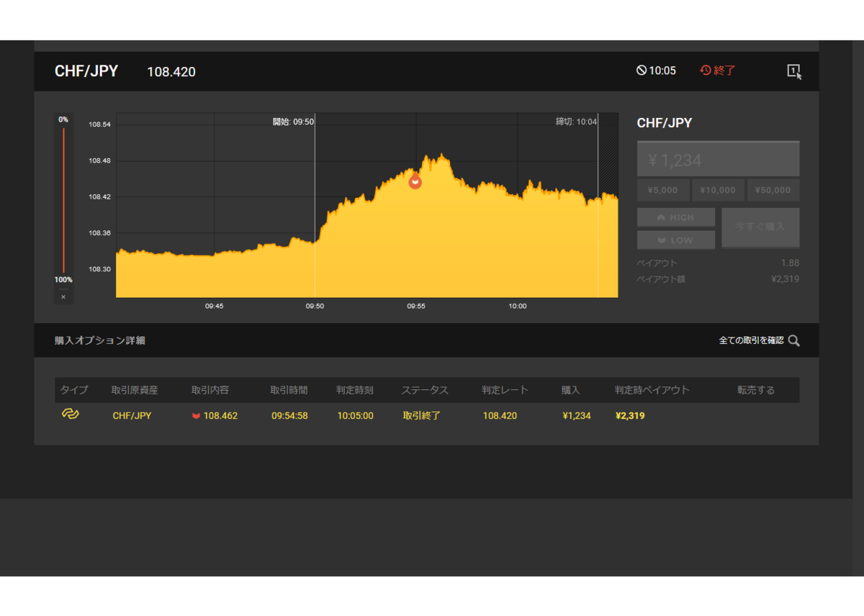Screen dimensions: 864x616
Task: Click the 10:05:00 judgment time cell
Action: point(356,416)
